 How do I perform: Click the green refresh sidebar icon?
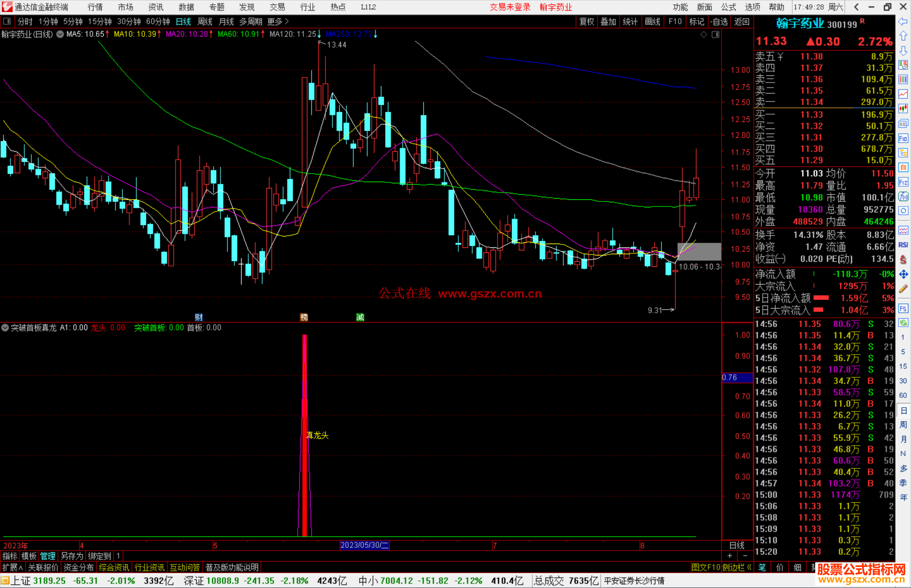coord(903,323)
